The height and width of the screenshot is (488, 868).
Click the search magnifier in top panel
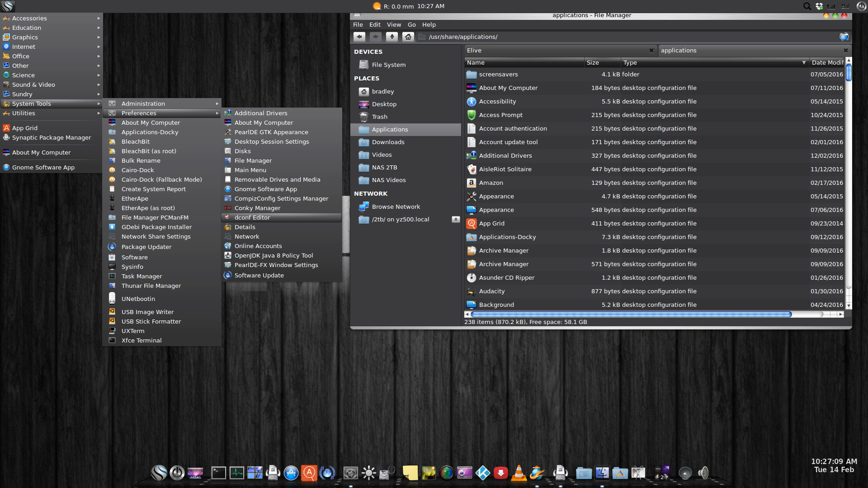pyautogui.click(x=807, y=6)
